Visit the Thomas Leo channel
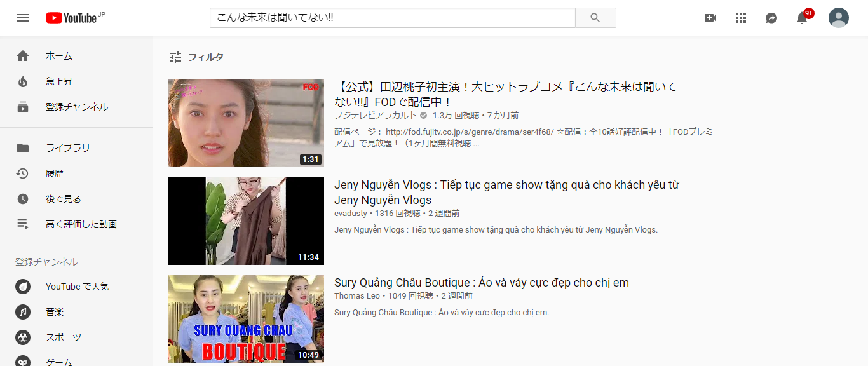This screenshot has width=868, height=366. point(357,296)
